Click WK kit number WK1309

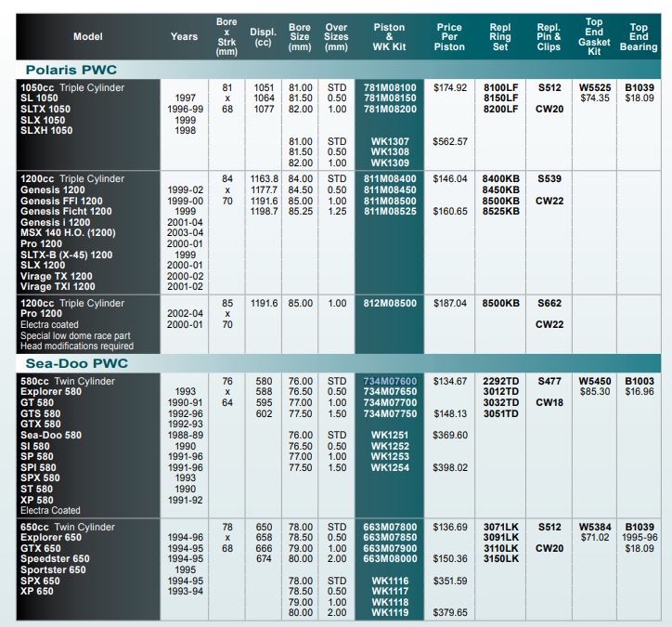[390, 163]
